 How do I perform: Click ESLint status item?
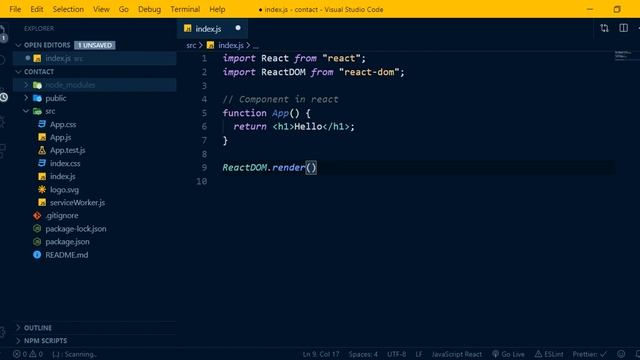click(x=549, y=354)
